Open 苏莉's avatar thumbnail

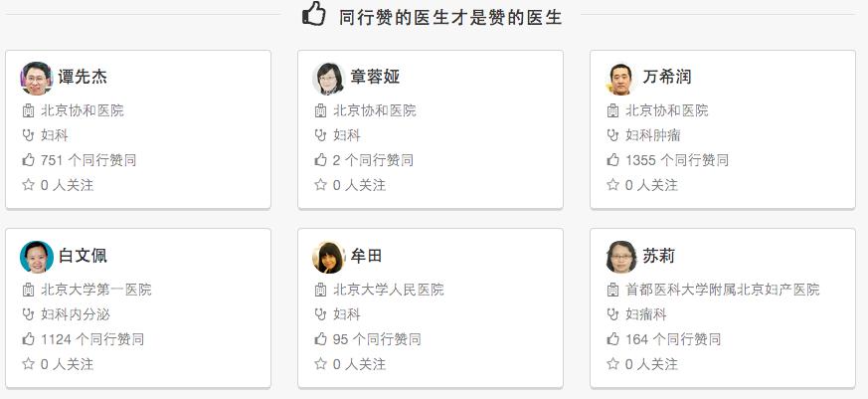pyautogui.click(x=621, y=257)
